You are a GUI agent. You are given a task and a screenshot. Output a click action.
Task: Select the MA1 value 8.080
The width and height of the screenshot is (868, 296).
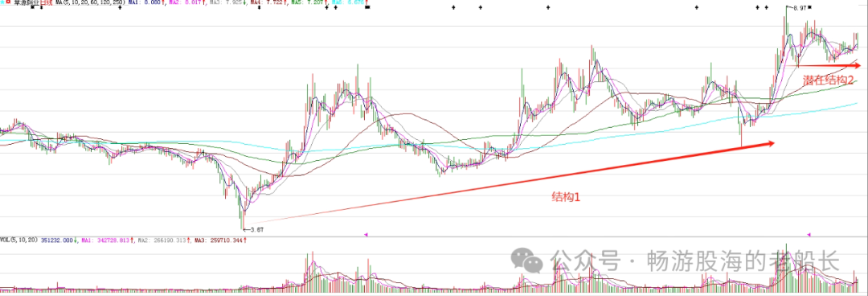(152, 2)
